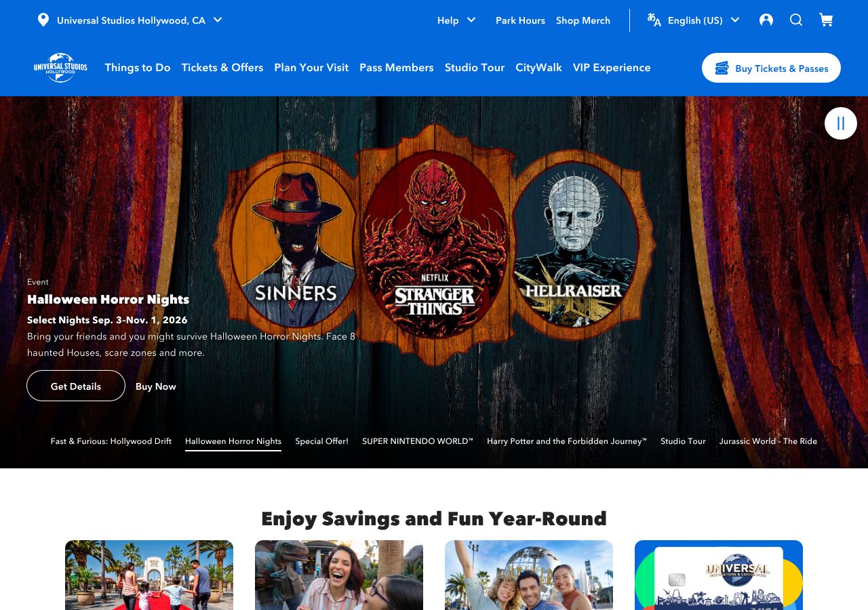
Task: Open the Plan Your Visit menu
Action: (311, 68)
